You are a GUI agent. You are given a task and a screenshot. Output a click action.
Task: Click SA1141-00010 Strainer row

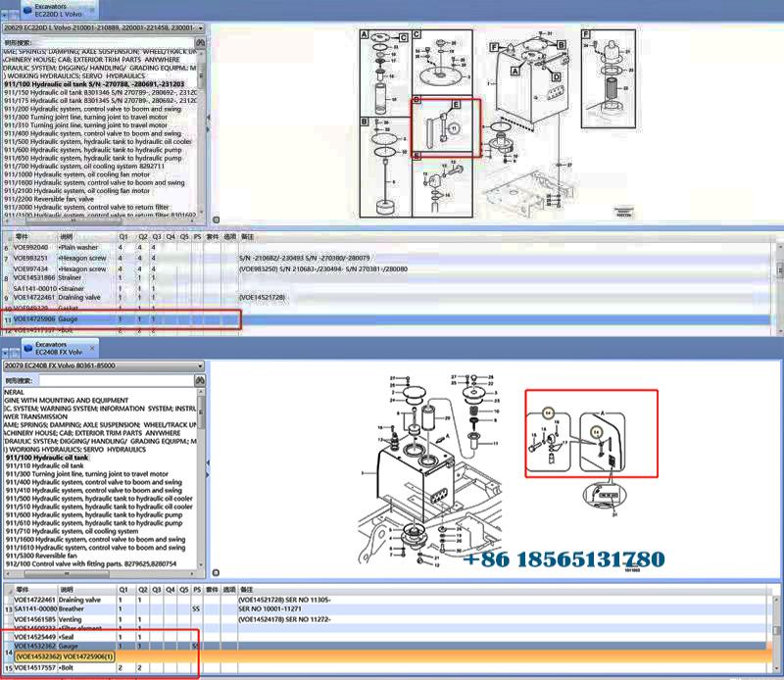click(x=387, y=288)
